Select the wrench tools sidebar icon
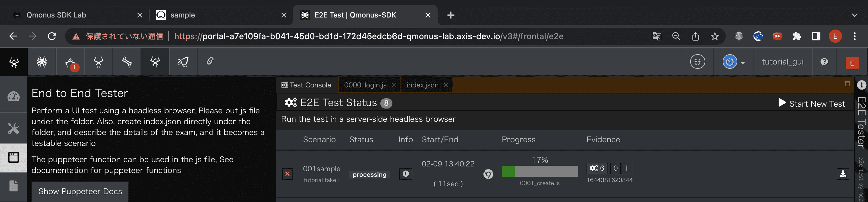Screen dimensions: 868x202 pos(14,128)
